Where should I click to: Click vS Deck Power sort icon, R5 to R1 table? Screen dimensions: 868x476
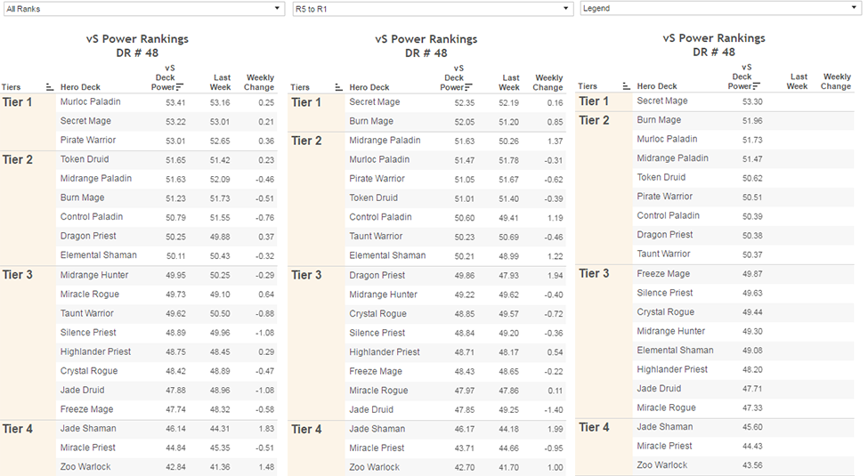click(x=469, y=87)
